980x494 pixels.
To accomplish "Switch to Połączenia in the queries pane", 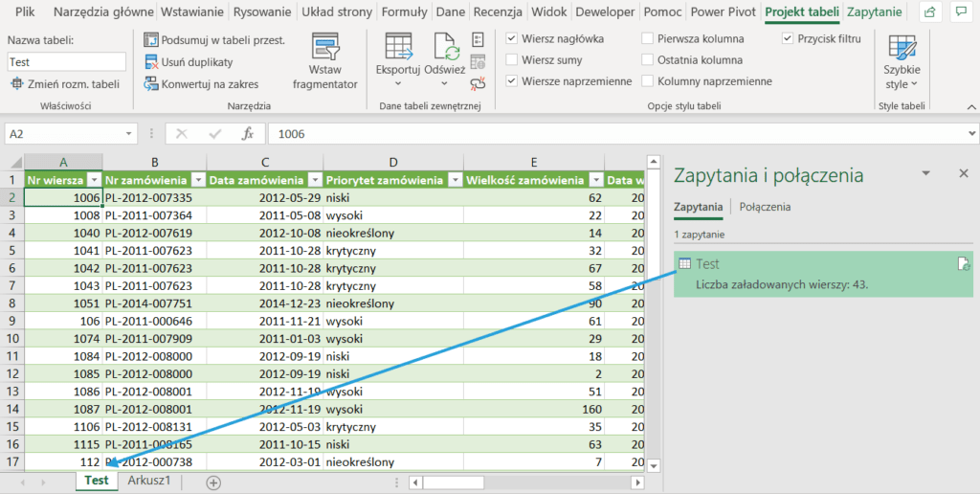I will click(x=765, y=206).
